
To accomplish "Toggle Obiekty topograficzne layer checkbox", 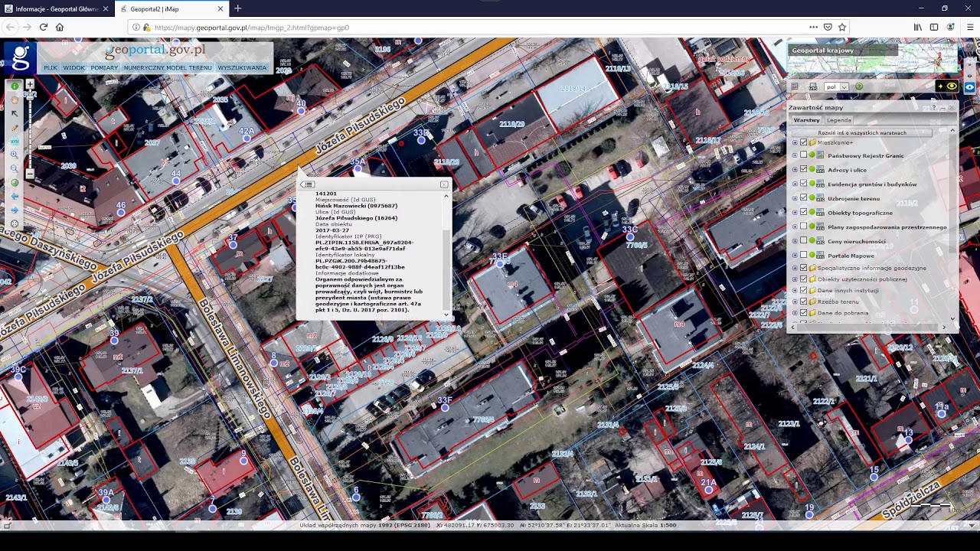I will (x=803, y=213).
